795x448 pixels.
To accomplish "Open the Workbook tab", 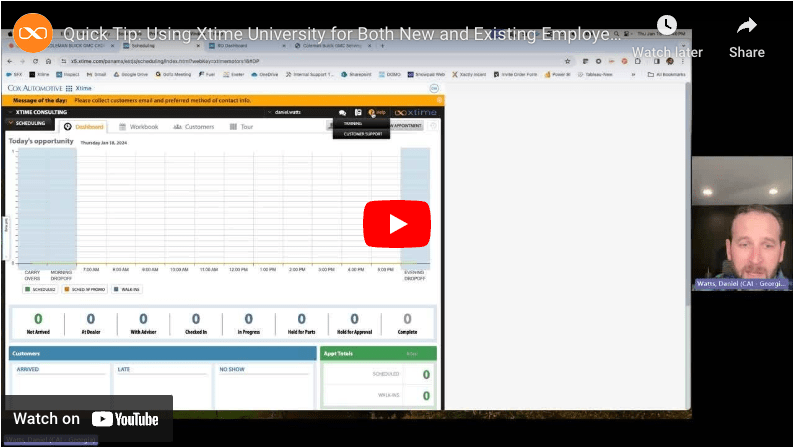I will click(138, 127).
